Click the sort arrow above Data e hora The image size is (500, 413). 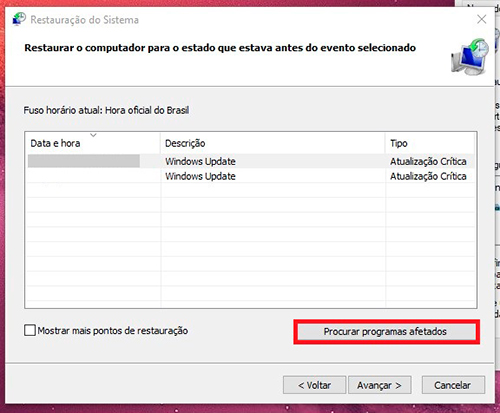[93, 135]
